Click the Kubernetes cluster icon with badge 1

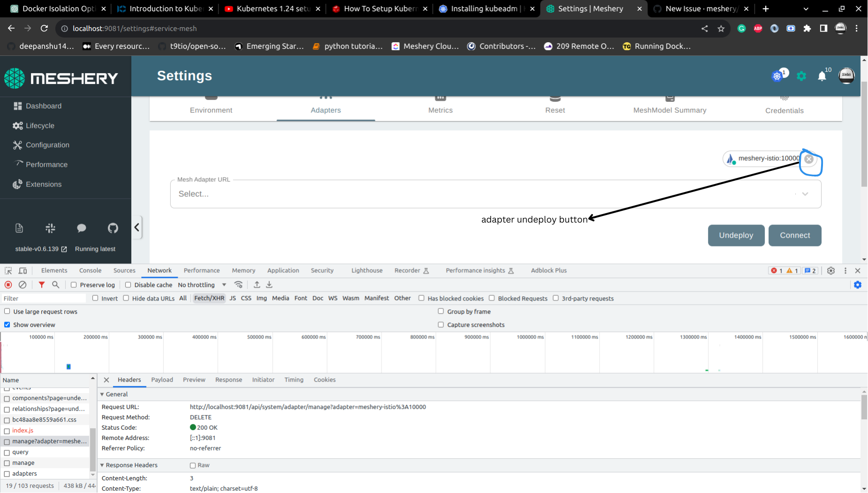point(777,76)
